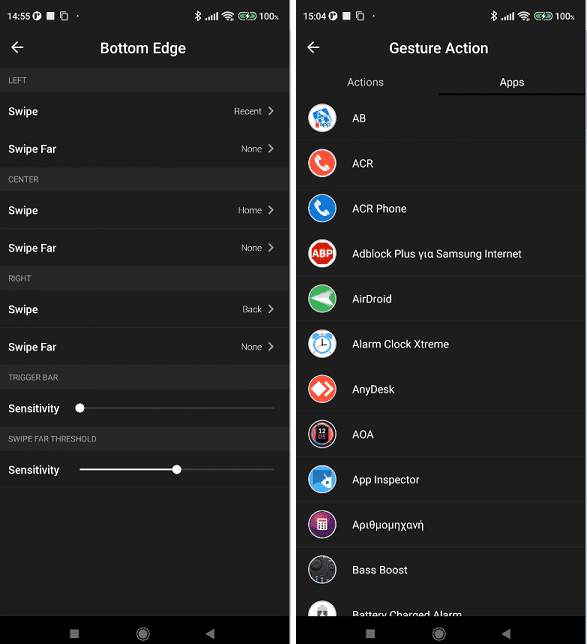Tap None value for Left Swipe Far
Image resolution: width=587 pixels, height=644 pixels.
click(251, 149)
